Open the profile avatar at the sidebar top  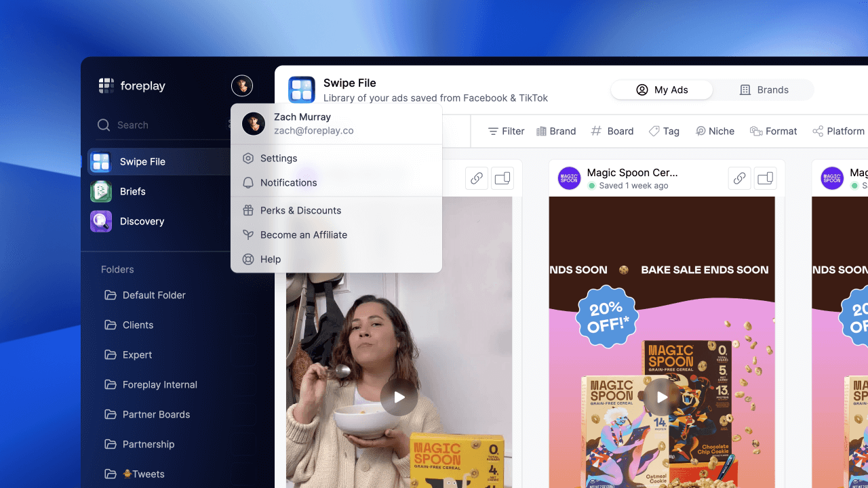tap(242, 86)
